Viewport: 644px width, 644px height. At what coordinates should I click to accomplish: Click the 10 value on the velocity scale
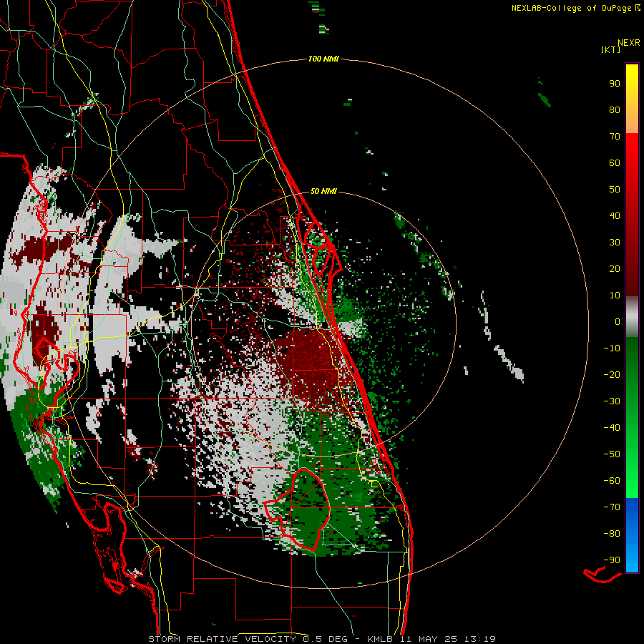[x=615, y=296]
